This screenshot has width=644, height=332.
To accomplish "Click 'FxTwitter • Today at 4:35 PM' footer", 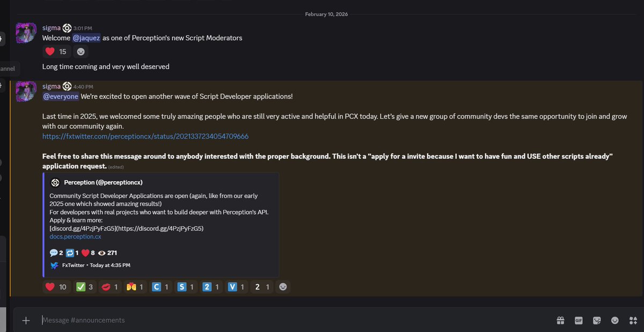I will click(96, 265).
